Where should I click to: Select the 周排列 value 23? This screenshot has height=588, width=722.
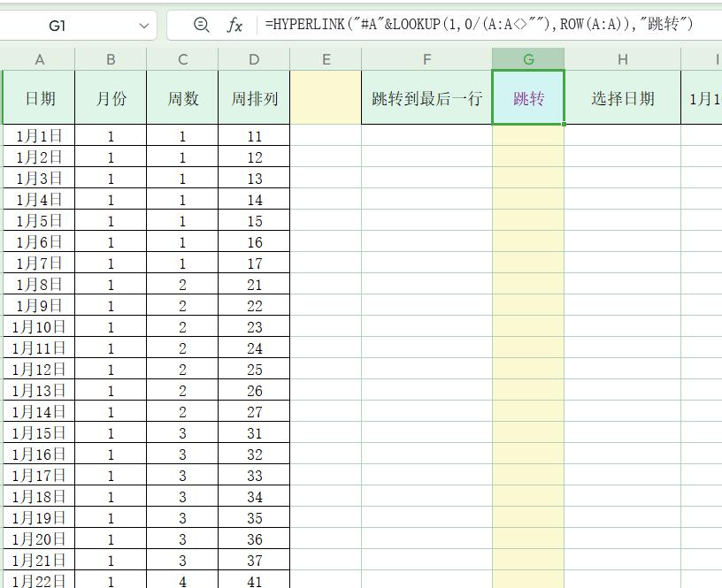coord(254,326)
